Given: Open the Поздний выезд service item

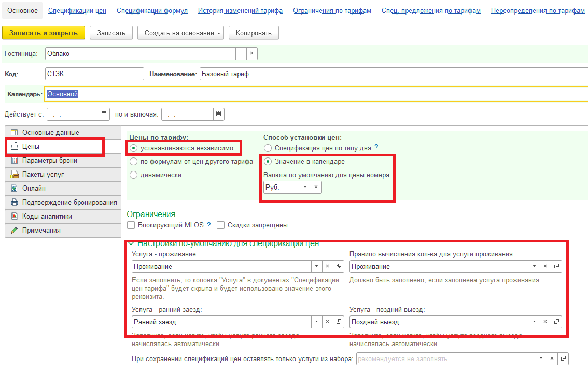Looking at the screenshot, I should click(556, 322).
